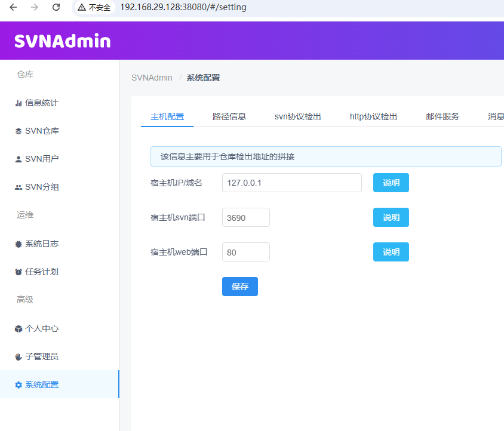
Task: Click the SVN仓库 layers icon
Action: pyautogui.click(x=19, y=131)
